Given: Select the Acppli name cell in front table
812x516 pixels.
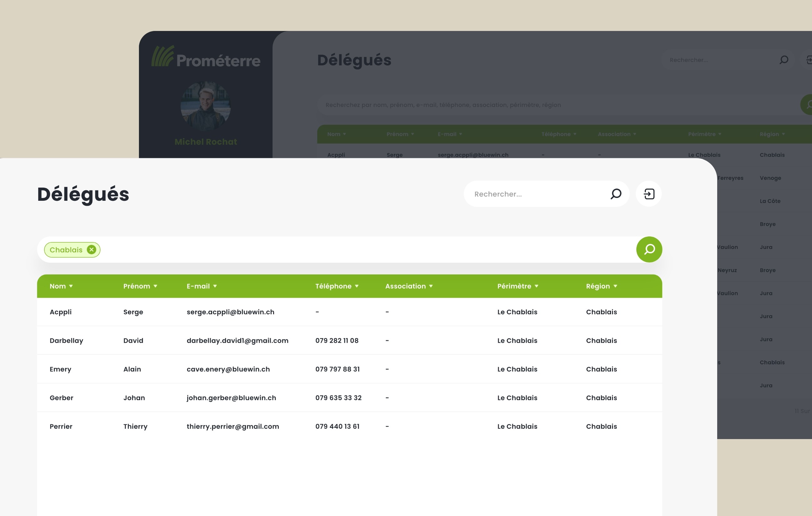Looking at the screenshot, I should [61, 312].
